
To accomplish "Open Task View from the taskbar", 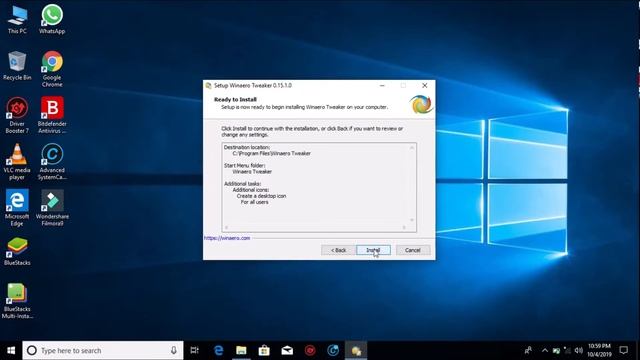I will 195,351.
